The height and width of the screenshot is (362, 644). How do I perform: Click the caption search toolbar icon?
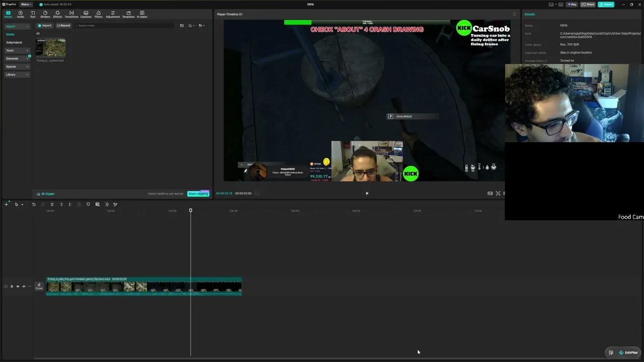[x=97, y=204]
